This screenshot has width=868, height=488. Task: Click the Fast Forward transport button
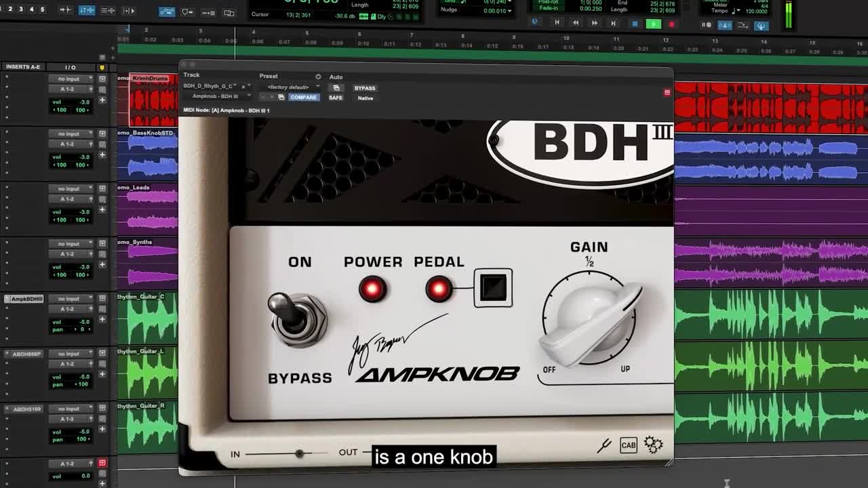595,23
